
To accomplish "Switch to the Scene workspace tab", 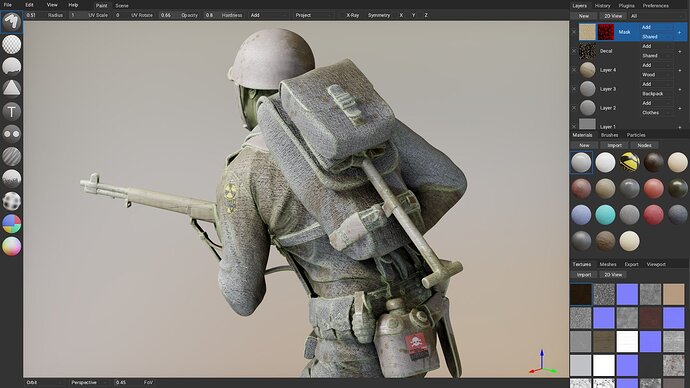I will coord(122,6).
